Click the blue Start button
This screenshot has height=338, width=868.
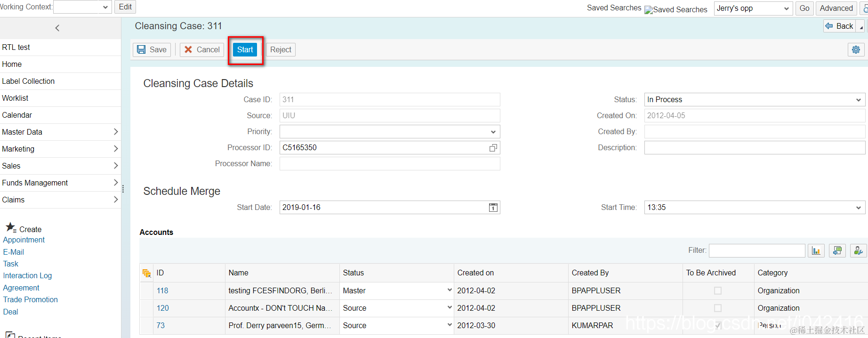click(x=245, y=49)
